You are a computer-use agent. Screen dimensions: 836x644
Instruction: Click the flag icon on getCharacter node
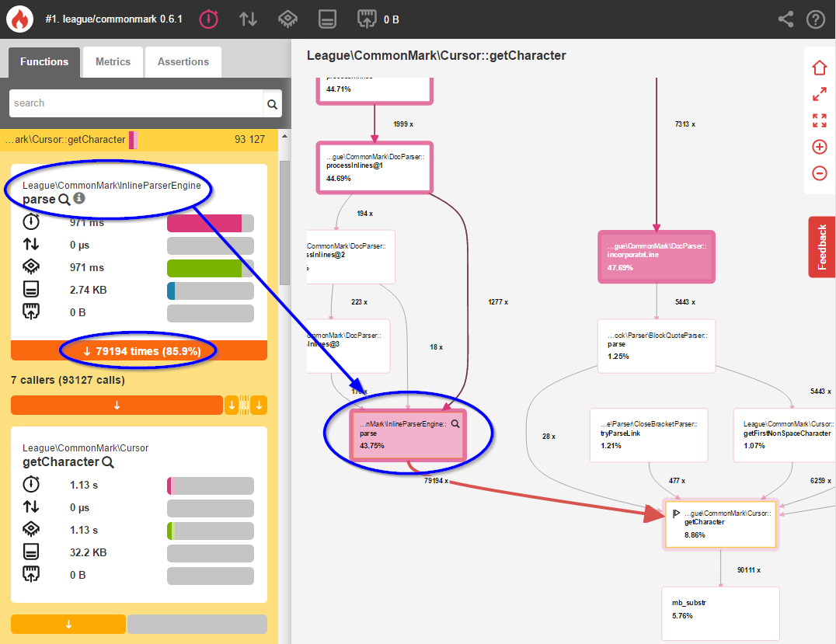click(x=676, y=513)
